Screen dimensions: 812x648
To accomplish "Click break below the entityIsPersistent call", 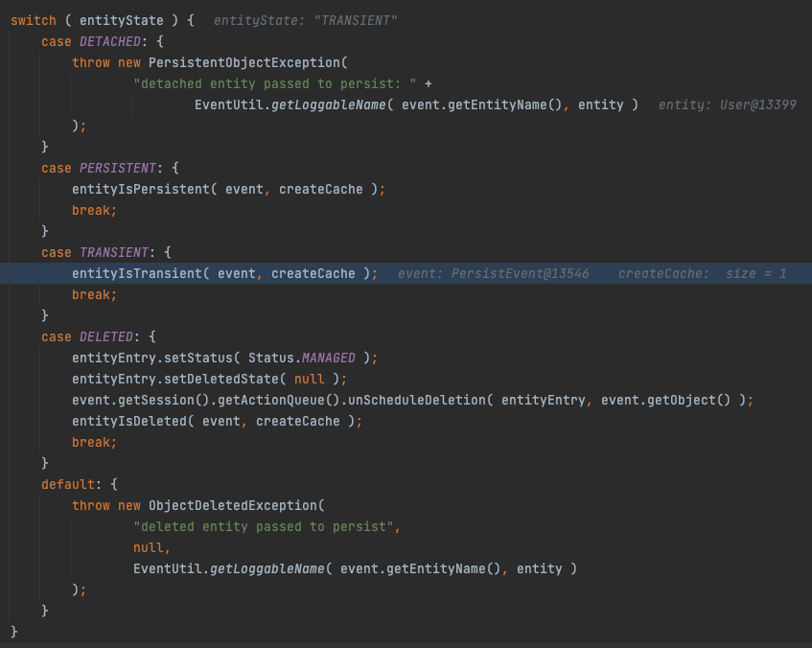I will click(x=91, y=210).
